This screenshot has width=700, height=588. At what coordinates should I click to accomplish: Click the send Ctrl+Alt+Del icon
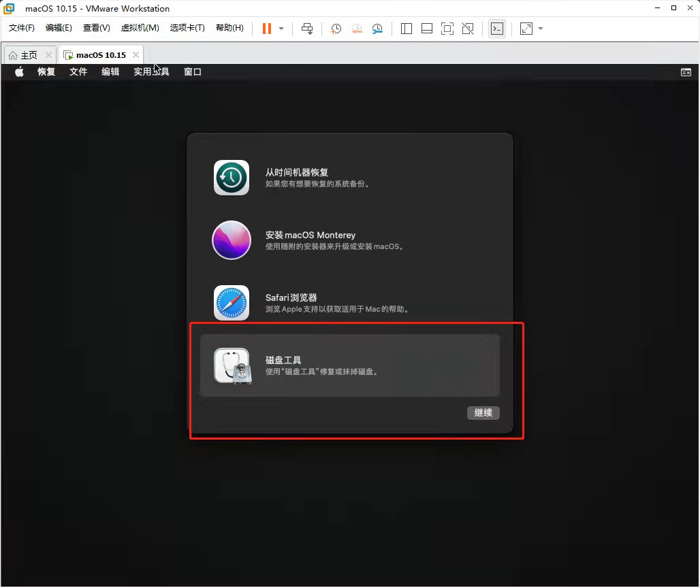[308, 29]
